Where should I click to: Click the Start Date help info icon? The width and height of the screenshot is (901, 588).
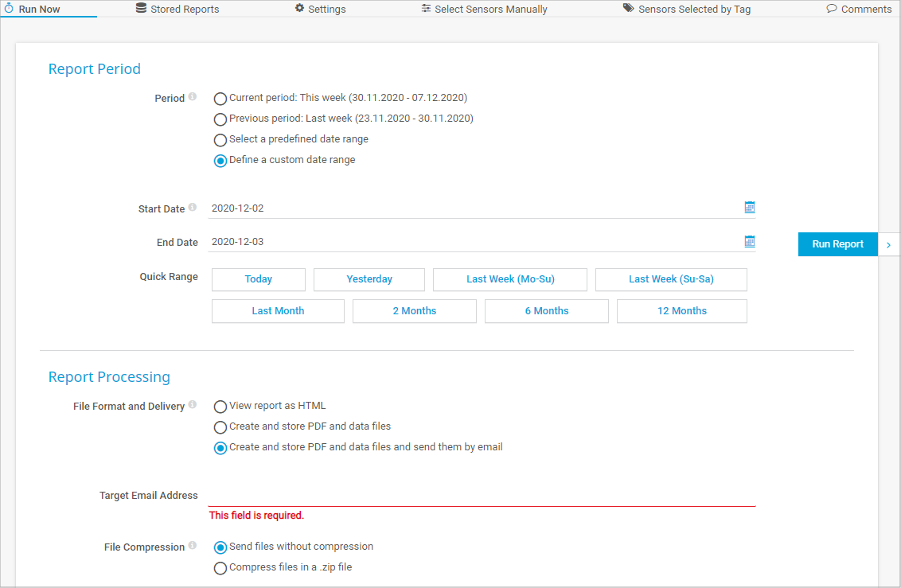click(x=193, y=208)
